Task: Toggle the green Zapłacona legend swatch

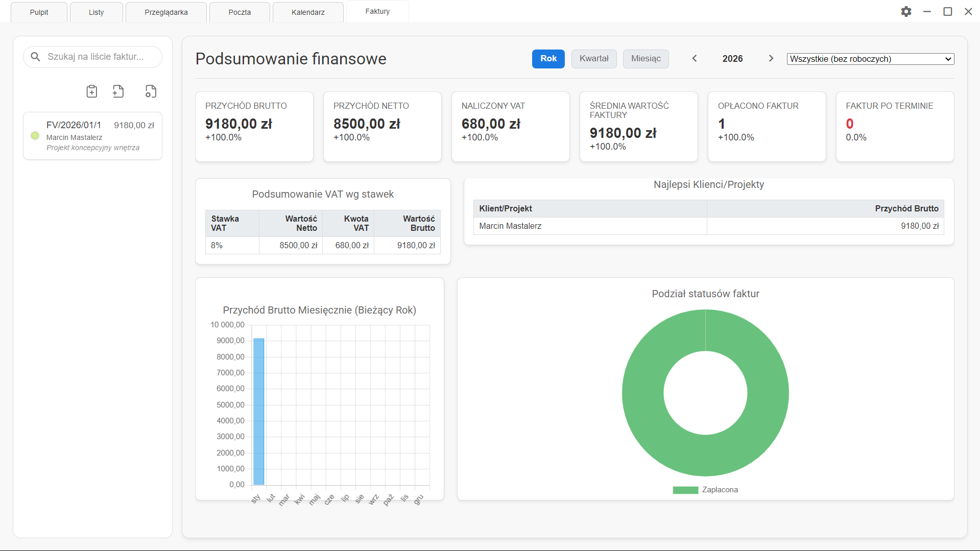Action: (x=685, y=490)
